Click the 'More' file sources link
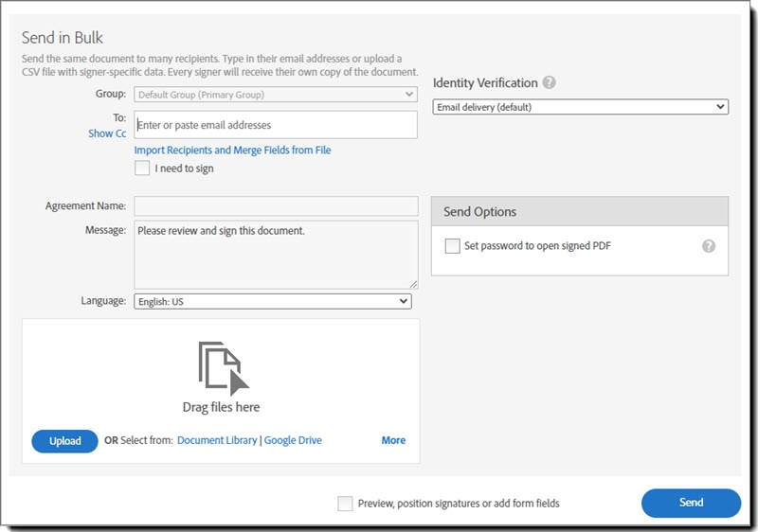The width and height of the screenshot is (758, 532). pos(393,440)
